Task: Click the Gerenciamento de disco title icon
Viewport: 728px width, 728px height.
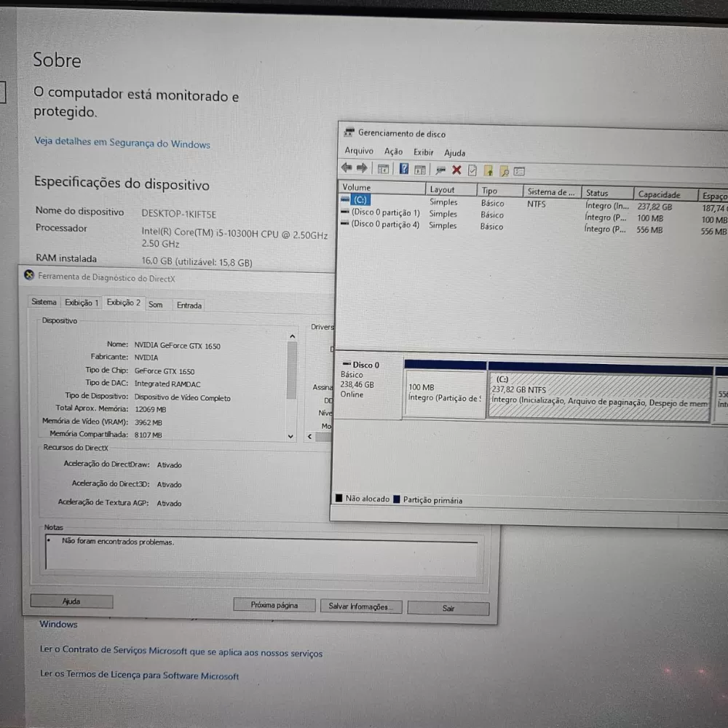Action: (349, 132)
